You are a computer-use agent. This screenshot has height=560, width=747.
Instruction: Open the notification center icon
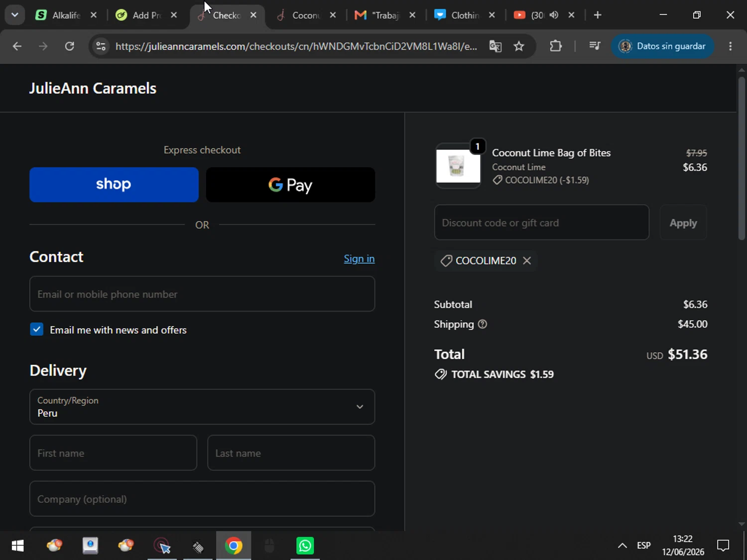[723, 546]
